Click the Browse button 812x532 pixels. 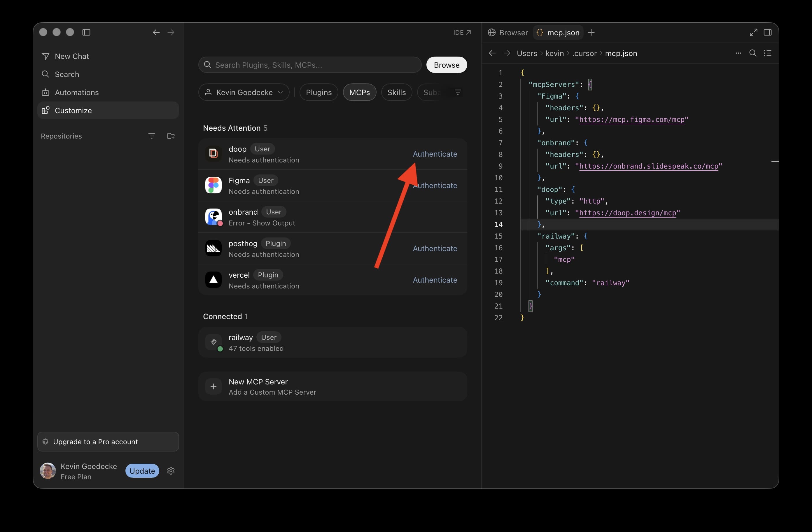pos(447,65)
